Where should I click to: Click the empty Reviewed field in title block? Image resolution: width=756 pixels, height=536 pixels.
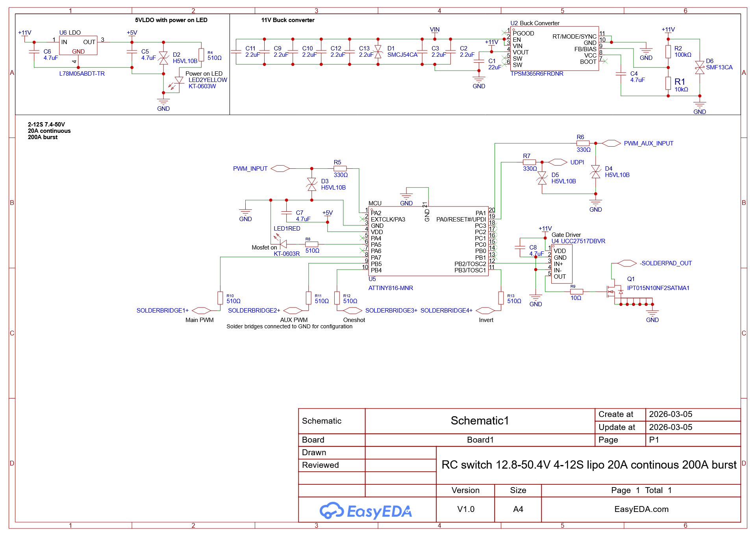pos(400,465)
